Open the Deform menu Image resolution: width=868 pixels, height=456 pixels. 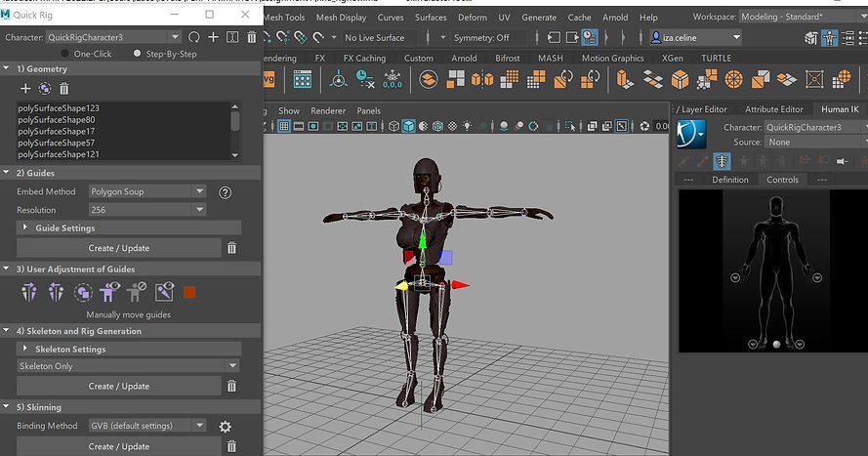[473, 18]
